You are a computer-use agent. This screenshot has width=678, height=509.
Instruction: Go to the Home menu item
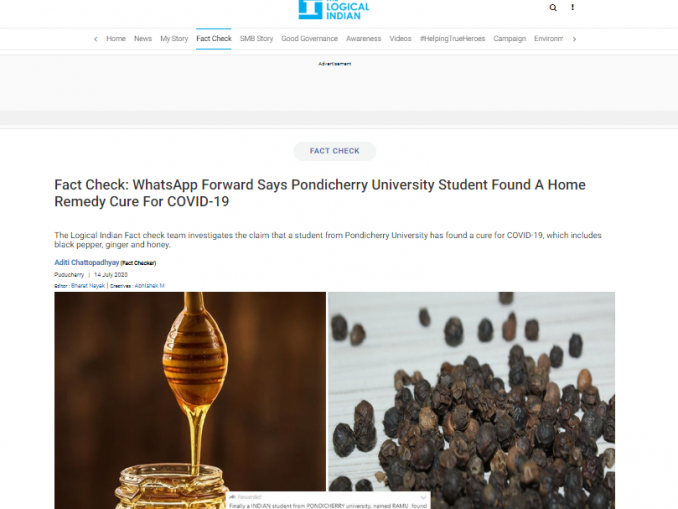point(116,38)
